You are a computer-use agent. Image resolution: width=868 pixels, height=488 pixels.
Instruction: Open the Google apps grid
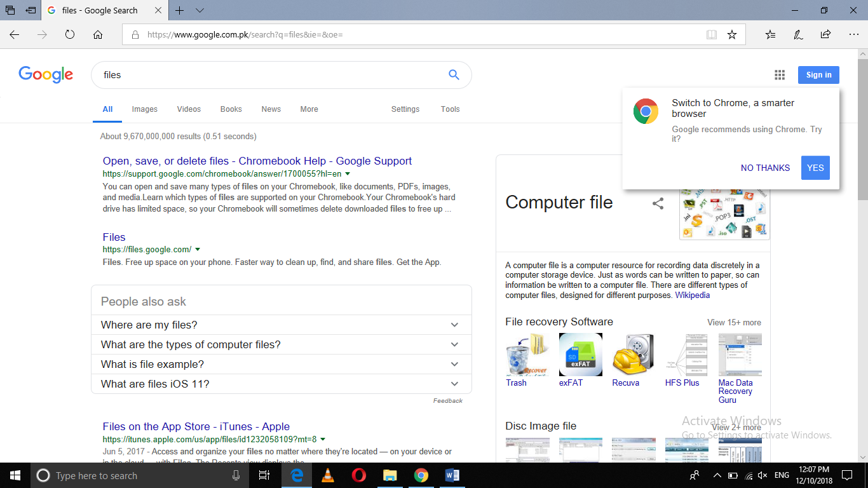[x=780, y=74]
